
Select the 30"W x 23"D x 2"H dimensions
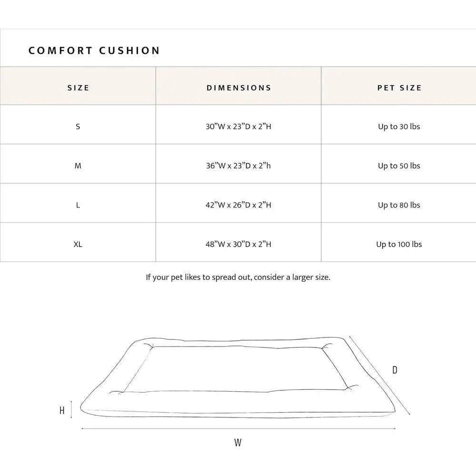(238, 127)
